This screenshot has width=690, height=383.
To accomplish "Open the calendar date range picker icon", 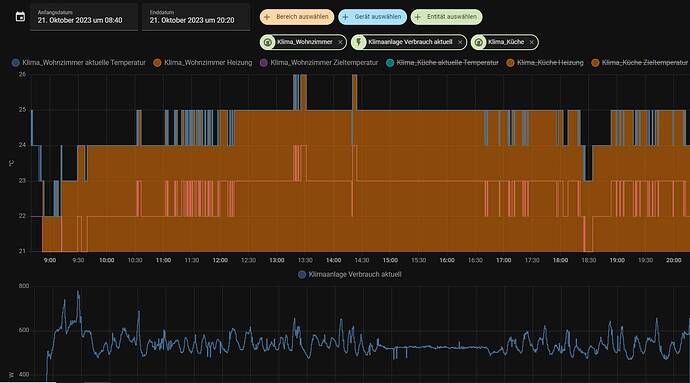I will point(20,17).
